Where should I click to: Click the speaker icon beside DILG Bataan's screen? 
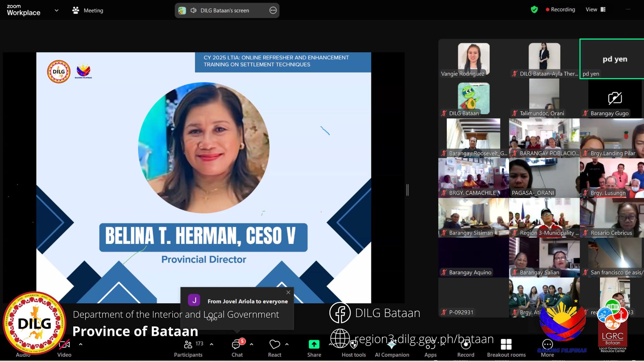tap(193, 10)
